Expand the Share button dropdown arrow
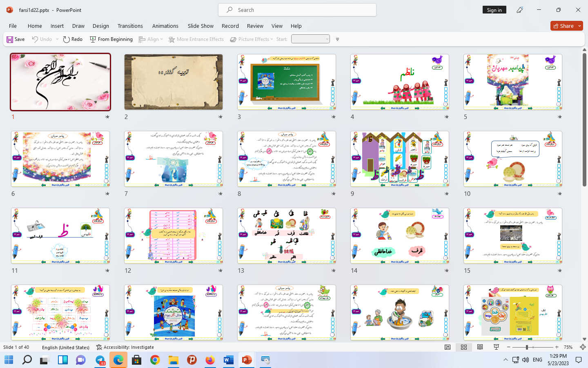The width and height of the screenshot is (588, 368). click(x=580, y=26)
